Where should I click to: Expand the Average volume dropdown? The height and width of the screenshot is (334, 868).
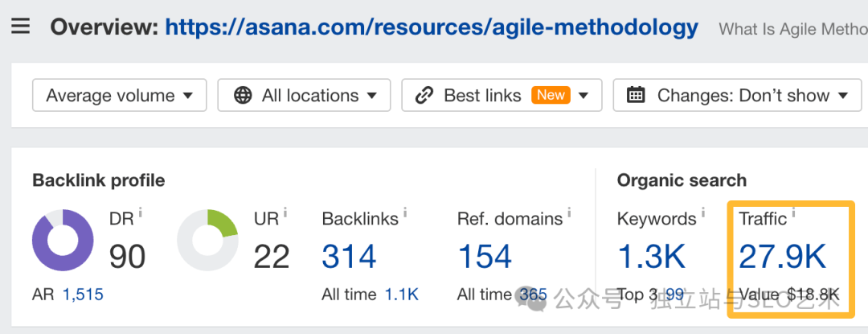(x=120, y=95)
